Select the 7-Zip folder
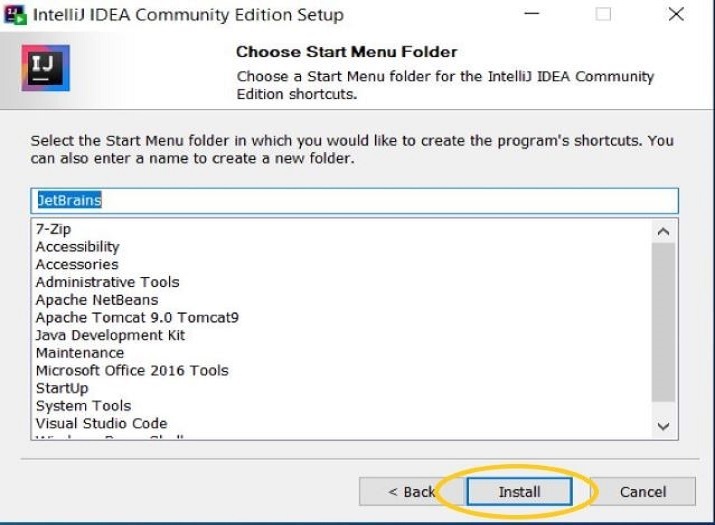715x525 pixels. click(x=52, y=229)
